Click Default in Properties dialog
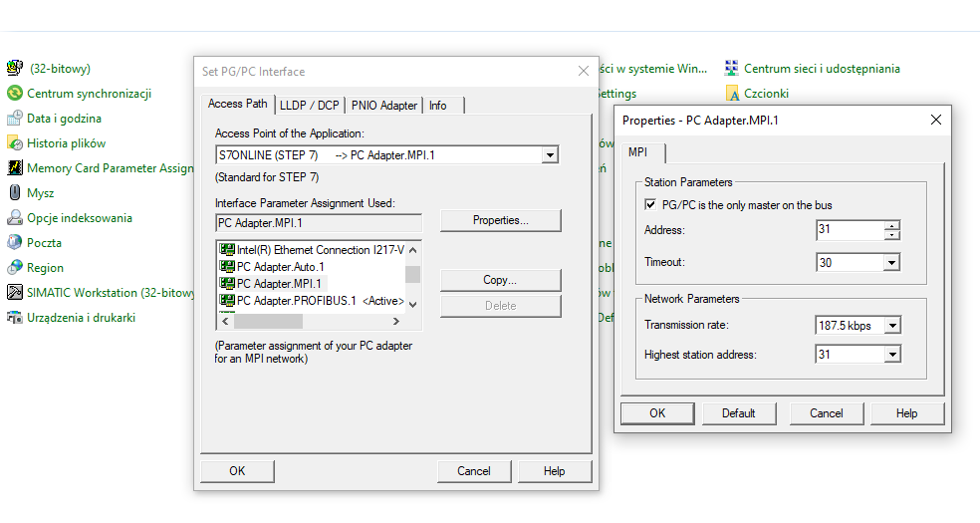The image size is (980, 523). pos(739,413)
